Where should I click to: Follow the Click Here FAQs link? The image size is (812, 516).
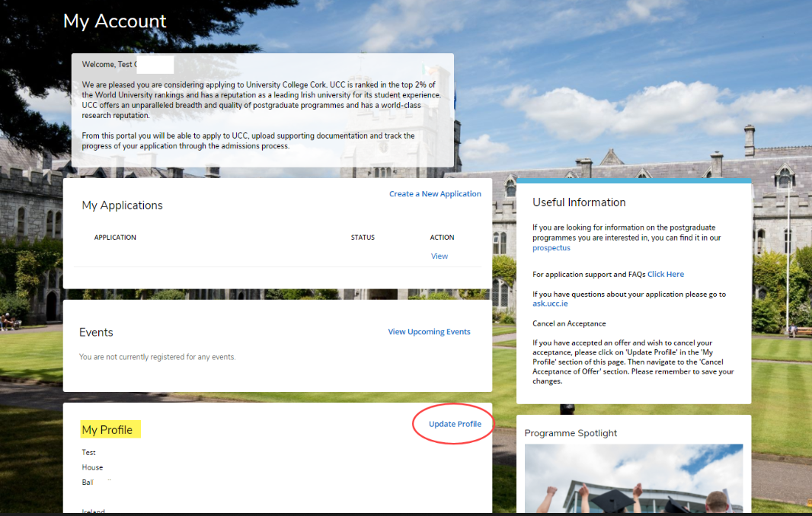tap(666, 274)
